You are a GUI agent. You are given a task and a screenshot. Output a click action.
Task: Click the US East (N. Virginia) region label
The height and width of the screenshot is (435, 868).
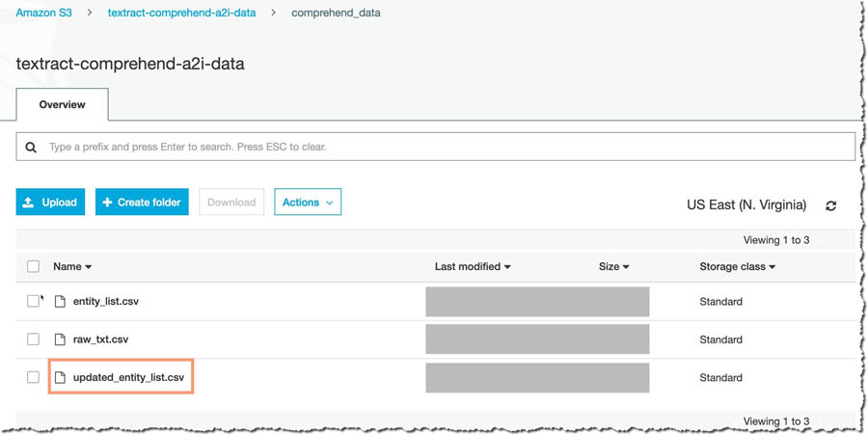pos(746,205)
